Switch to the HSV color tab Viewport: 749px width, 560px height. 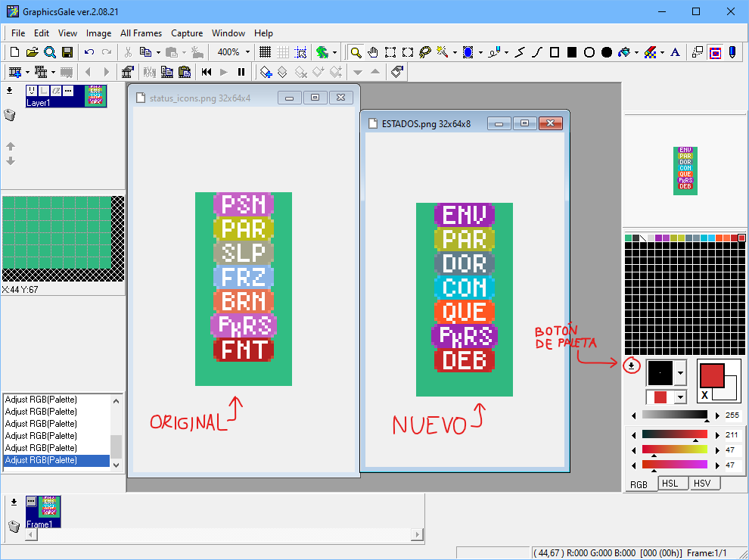(x=704, y=483)
